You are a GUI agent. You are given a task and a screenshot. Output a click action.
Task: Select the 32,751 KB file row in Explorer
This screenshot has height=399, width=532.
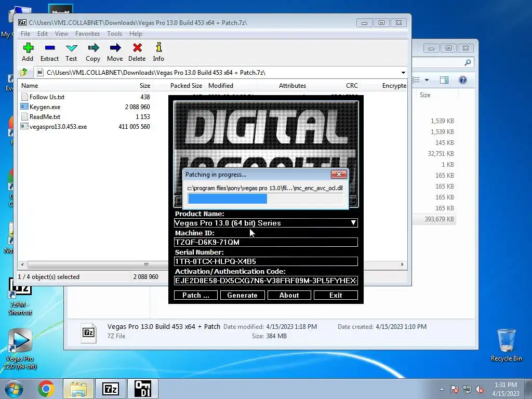click(441, 154)
